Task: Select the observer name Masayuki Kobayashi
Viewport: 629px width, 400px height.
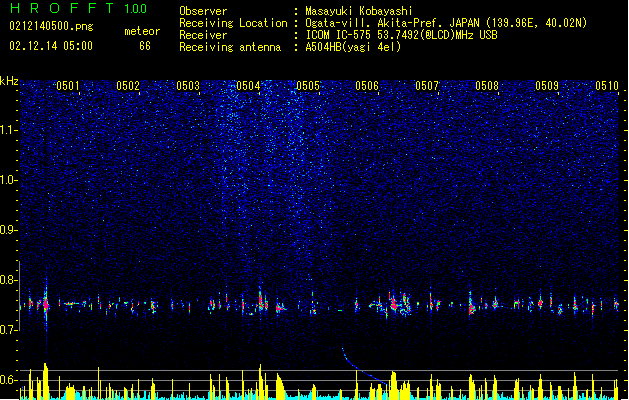Action: click(359, 11)
